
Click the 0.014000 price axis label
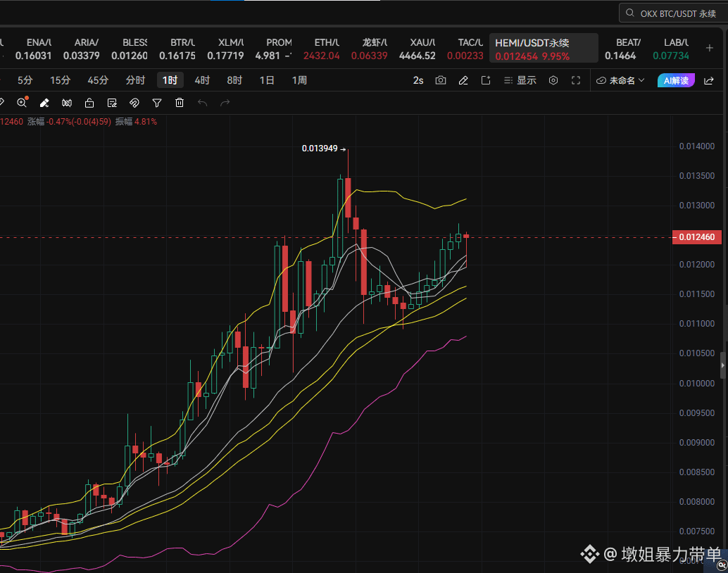pos(697,146)
